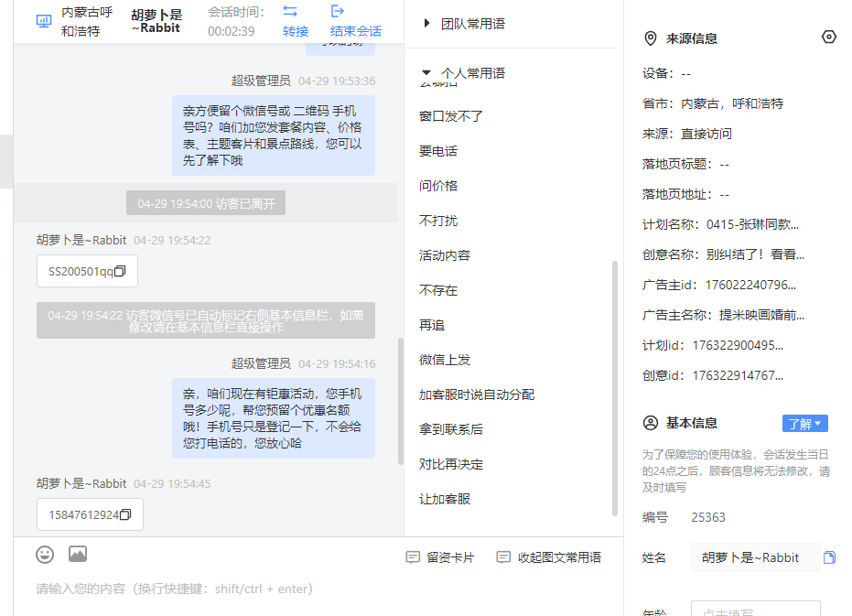Select quick phrase 拿到联系后
Viewport: 852px width, 616px height.
coord(451,429)
